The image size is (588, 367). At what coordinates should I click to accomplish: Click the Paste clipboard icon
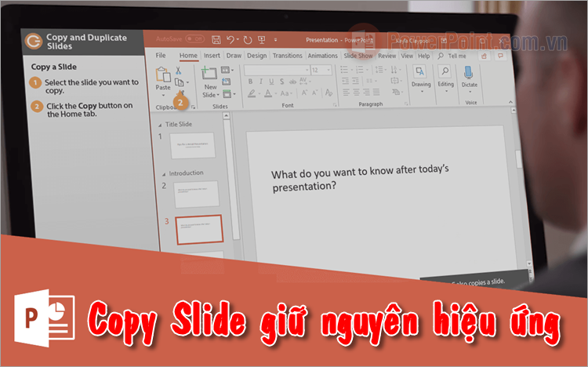[x=163, y=74]
